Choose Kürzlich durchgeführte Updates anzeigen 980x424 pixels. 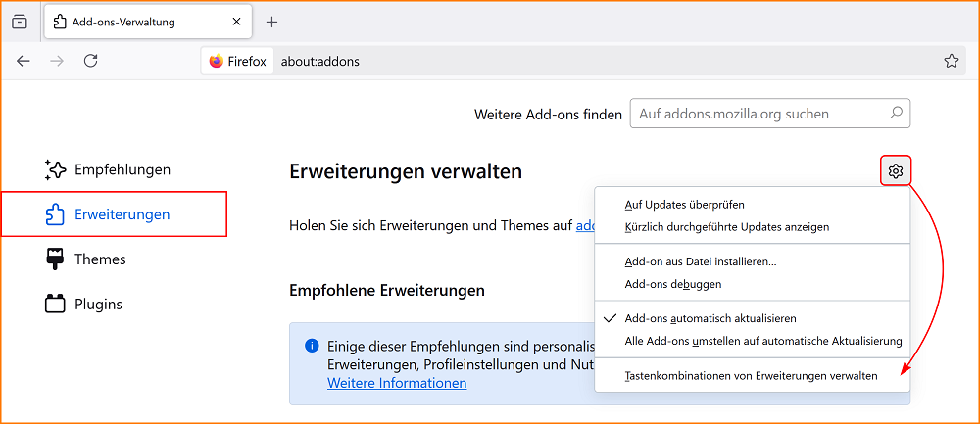[752, 226]
